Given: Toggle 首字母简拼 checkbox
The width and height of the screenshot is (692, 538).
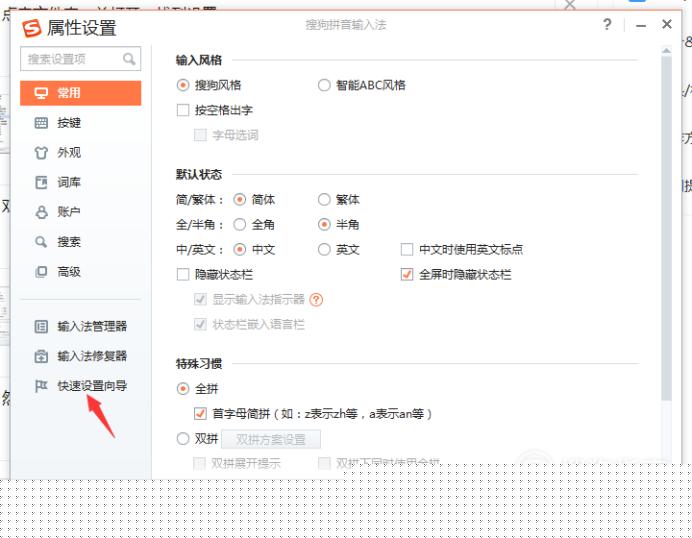Looking at the screenshot, I should click(x=200, y=414).
